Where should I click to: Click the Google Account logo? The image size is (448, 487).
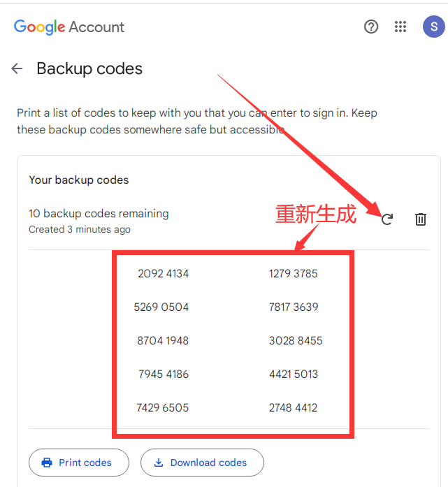coord(69,27)
